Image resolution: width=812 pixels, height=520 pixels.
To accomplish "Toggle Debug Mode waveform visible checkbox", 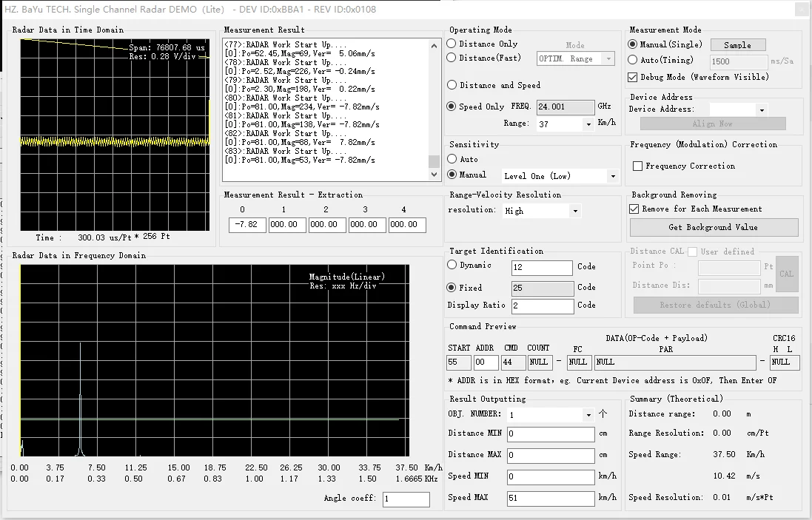I will 633,77.
